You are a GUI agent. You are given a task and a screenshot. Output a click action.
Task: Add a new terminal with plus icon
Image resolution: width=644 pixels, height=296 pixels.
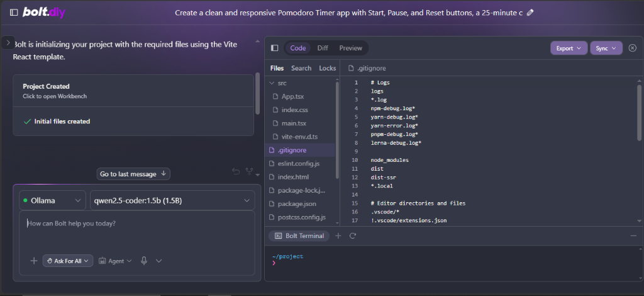(338, 236)
